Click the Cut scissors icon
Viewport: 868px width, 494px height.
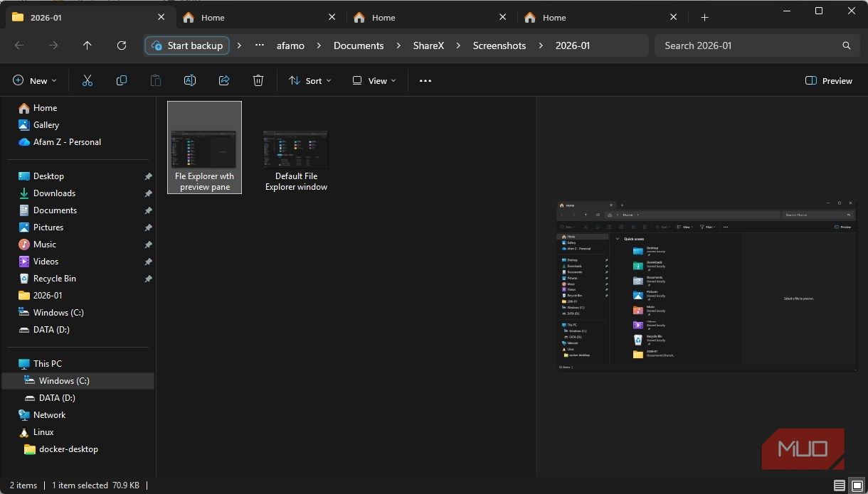tap(88, 81)
